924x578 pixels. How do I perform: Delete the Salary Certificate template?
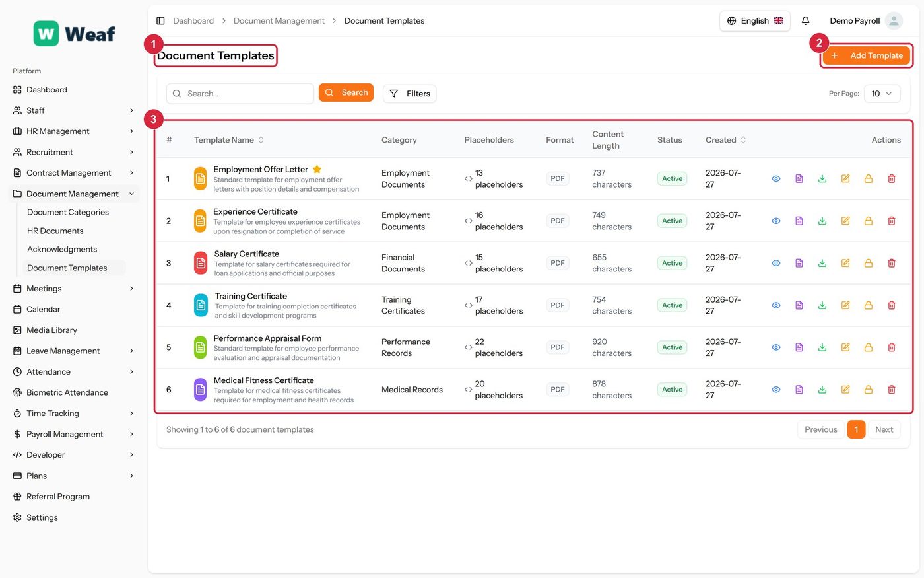pyautogui.click(x=892, y=263)
